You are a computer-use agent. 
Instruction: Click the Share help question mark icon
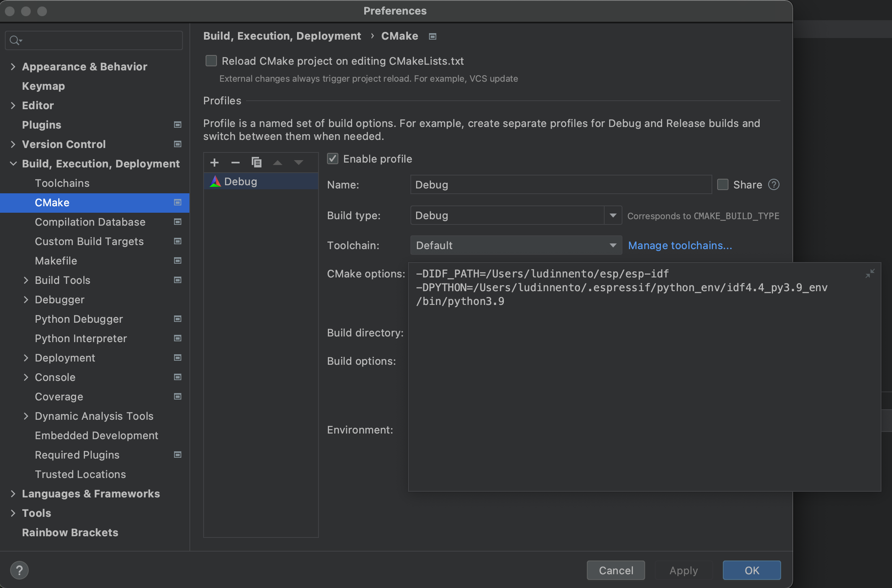click(x=774, y=185)
